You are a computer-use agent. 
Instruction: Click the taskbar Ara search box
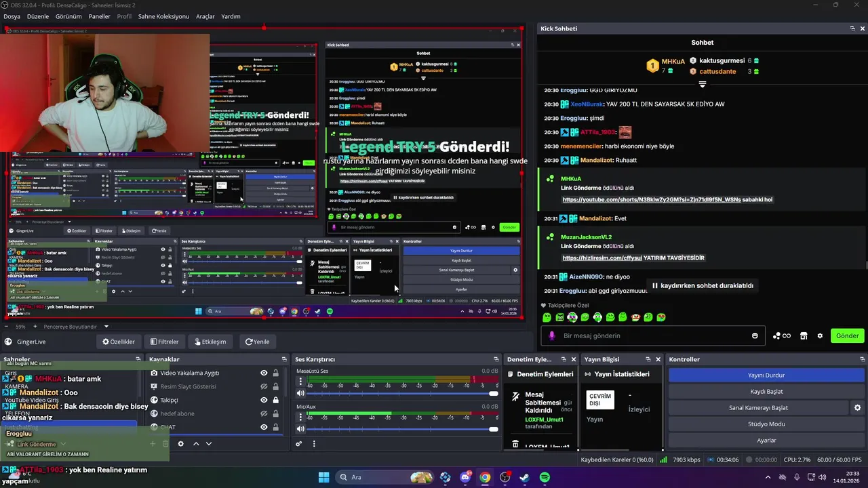[384, 477]
